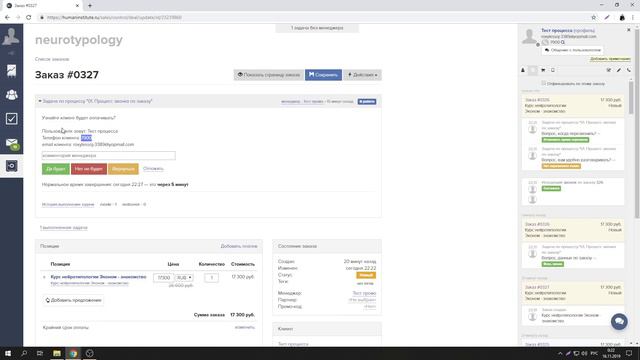Screen dimensions: 640x360
Task: Click the Общение с пользователем button
Action: [x=573, y=50]
